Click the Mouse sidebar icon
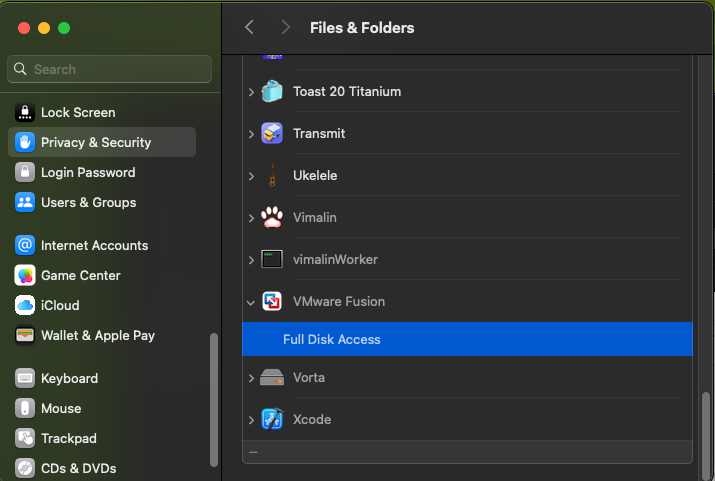Screen dimensions: 715x481 25,409
